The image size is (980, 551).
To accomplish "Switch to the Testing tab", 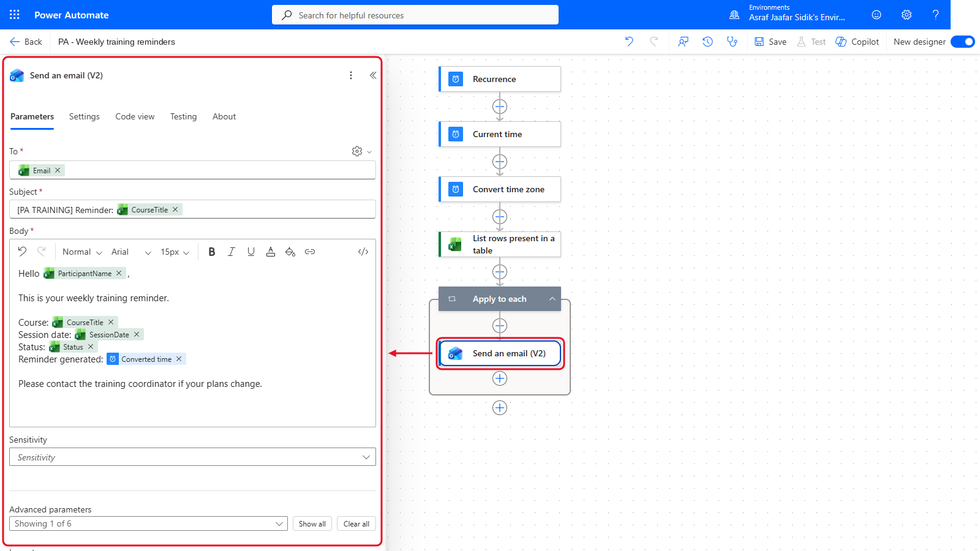I will click(184, 116).
